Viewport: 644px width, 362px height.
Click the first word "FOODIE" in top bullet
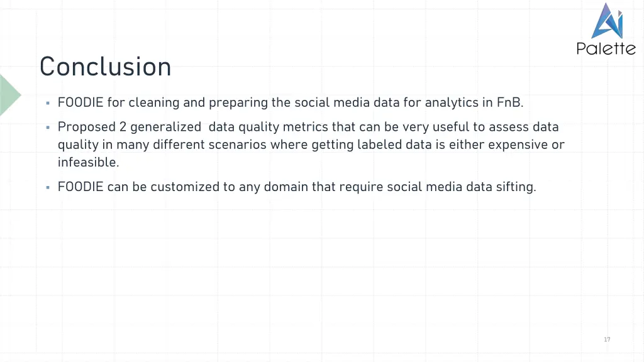tap(80, 102)
